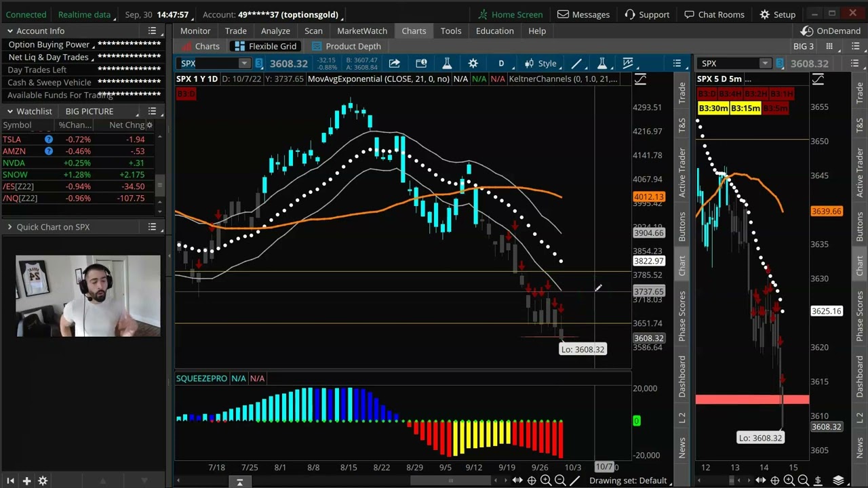Open the Quick Chart list menu icon

point(152,227)
